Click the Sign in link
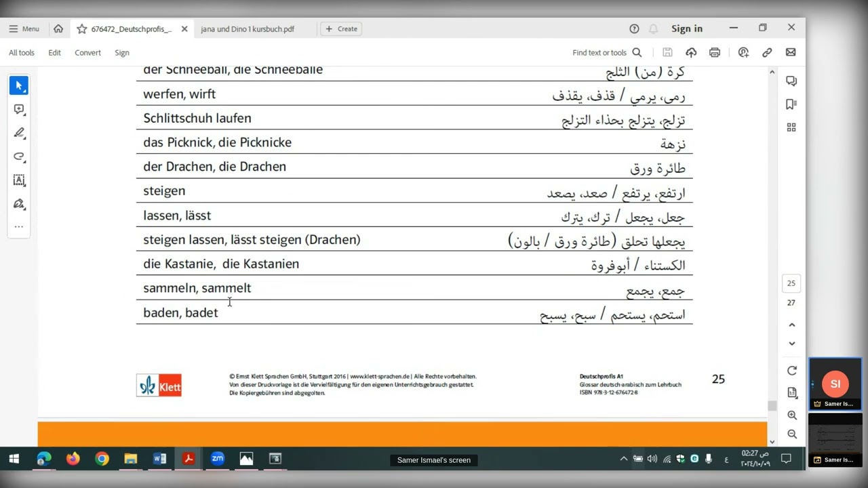This screenshot has width=868, height=488. click(687, 29)
